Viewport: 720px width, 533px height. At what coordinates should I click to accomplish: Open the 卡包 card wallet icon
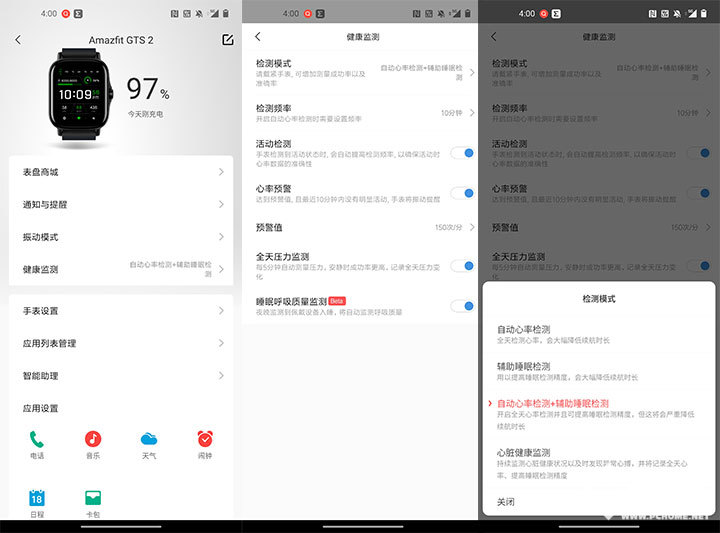coord(93,497)
